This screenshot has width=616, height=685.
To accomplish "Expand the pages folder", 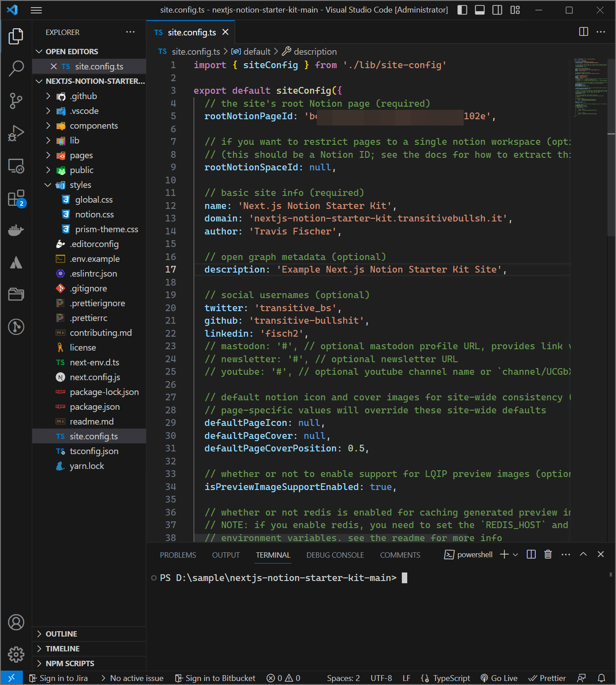I will pos(89,155).
